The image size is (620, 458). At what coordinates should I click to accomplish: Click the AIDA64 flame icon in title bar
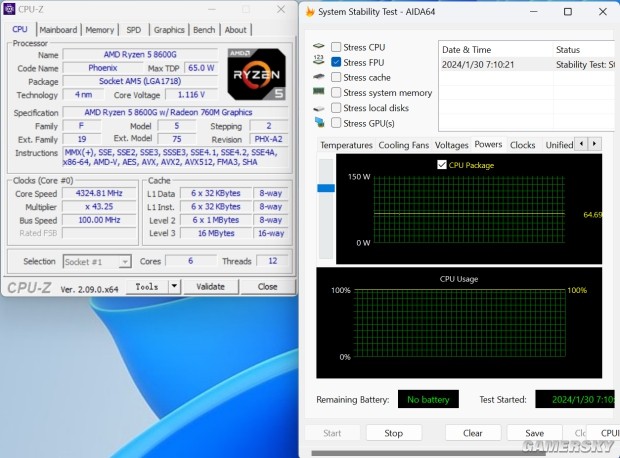310,12
